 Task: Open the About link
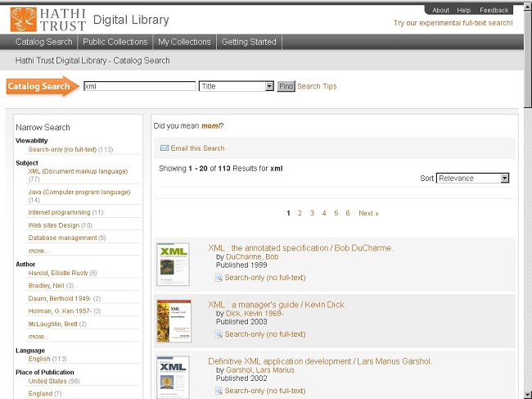coord(440,10)
